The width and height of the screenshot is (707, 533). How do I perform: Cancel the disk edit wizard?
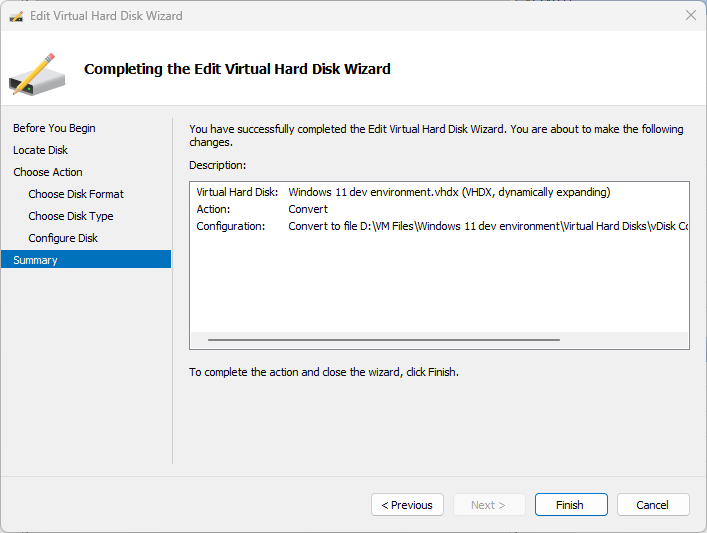coord(653,505)
